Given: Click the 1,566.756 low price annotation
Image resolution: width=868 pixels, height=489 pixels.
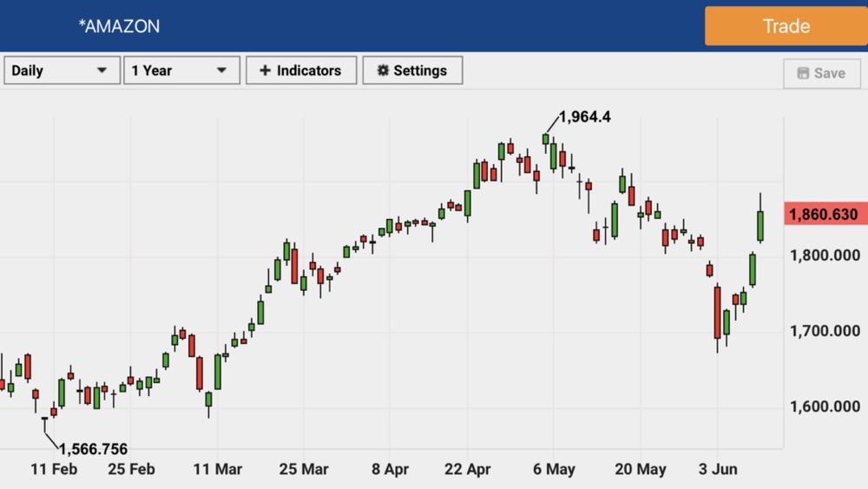Looking at the screenshot, I should (x=93, y=449).
